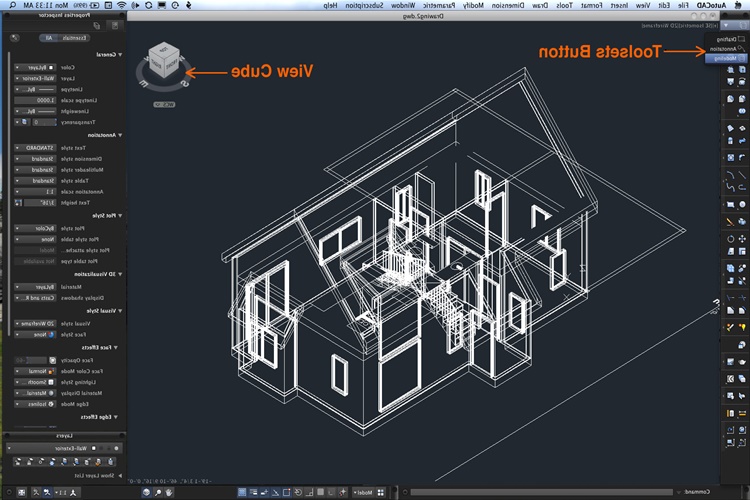Click the volume speaker icon in menu bar
Screen dimensions: 750x500
tap(135, 5)
